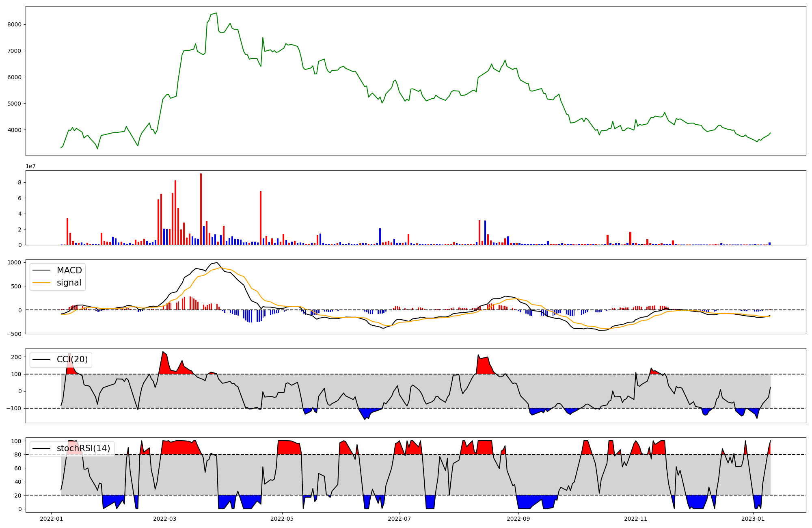Click the -100 tick on CCI axis
Screen dimensions: 812x528
coord(15,408)
